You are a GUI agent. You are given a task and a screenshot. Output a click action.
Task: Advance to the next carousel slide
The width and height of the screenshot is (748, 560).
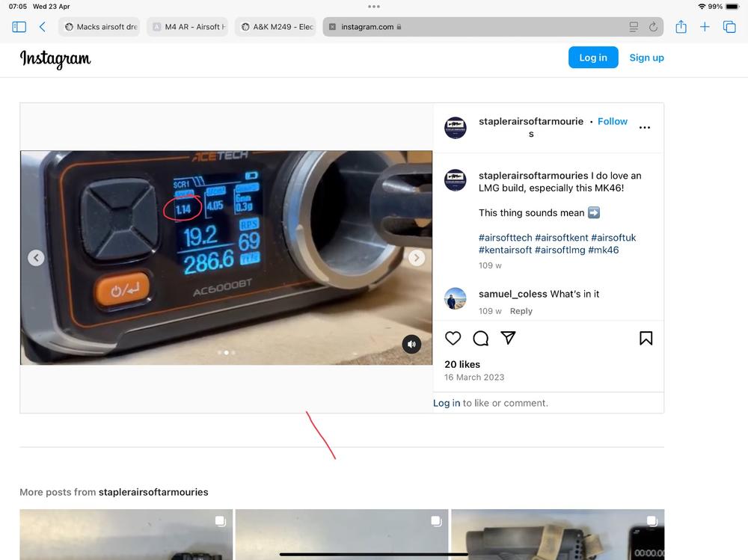(x=417, y=258)
